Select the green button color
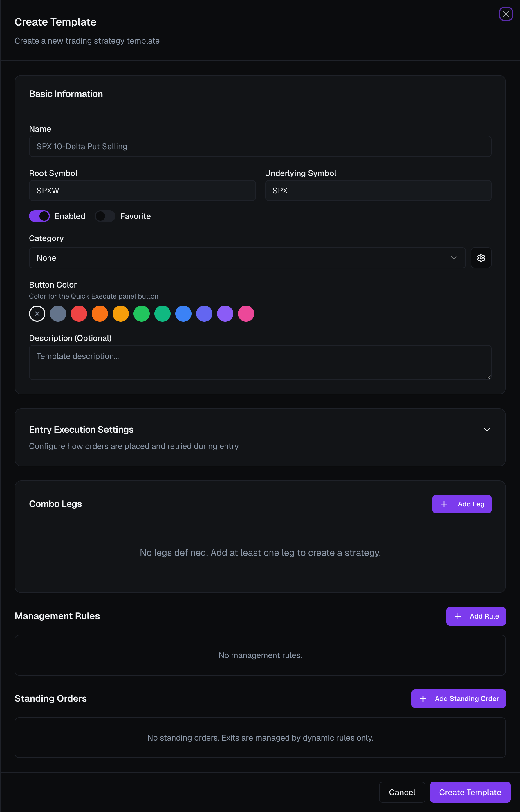The height and width of the screenshot is (812, 520). [x=142, y=314]
